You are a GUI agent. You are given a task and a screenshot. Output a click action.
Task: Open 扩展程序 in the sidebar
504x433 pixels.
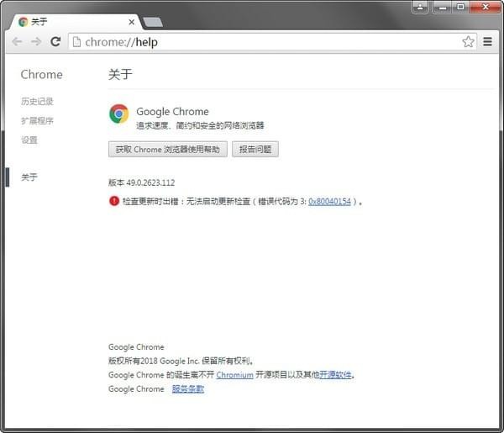coord(37,120)
